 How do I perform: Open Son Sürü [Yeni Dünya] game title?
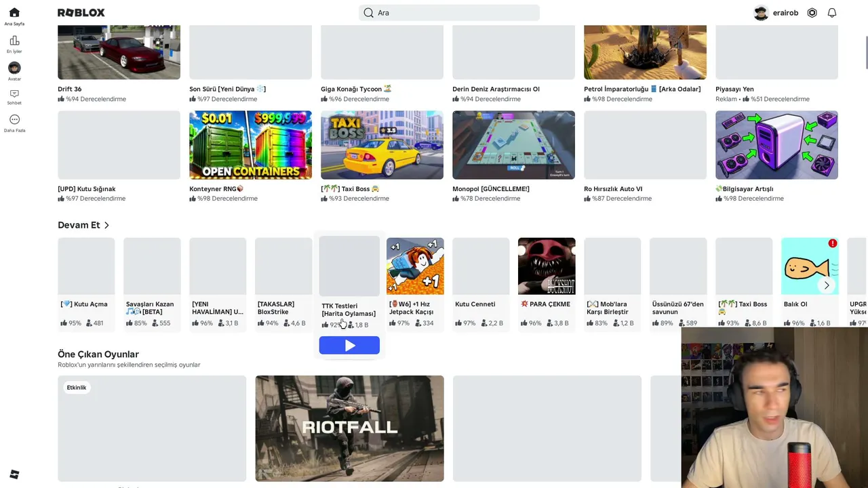(x=227, y=89)
